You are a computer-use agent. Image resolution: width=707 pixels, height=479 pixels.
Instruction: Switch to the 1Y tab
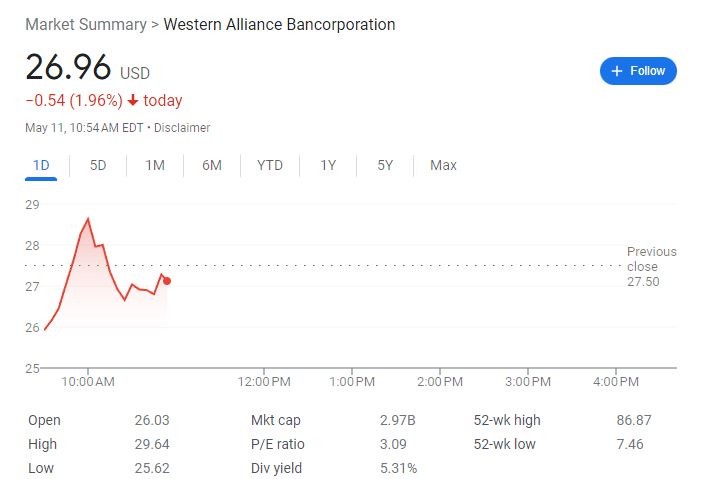coord(328,165)
